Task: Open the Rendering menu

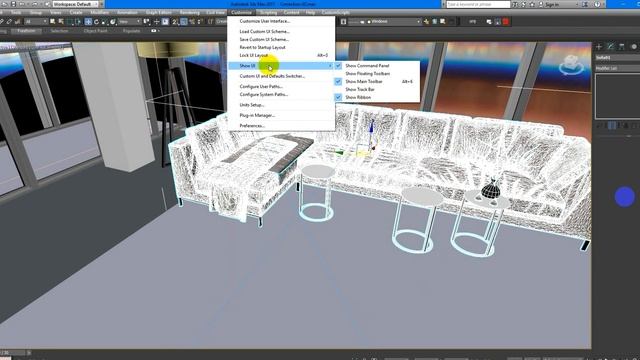Action: click(x=189, y=13)
